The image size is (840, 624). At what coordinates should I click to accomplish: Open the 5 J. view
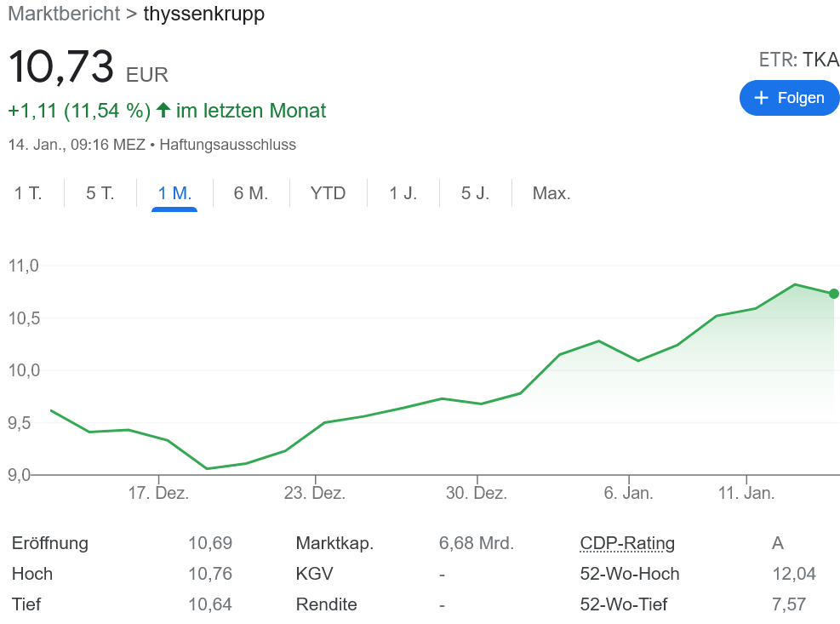tap(475, 193)
